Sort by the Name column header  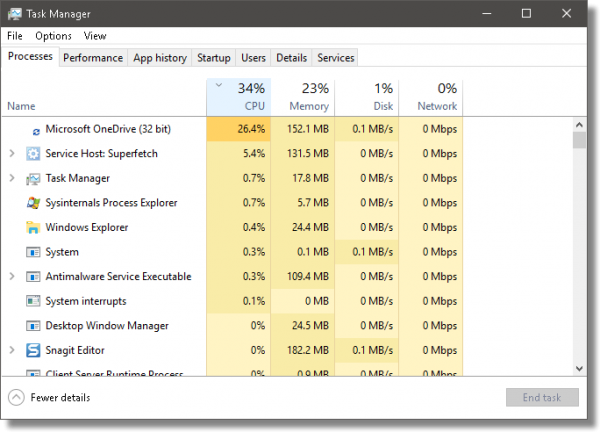tap(21, 106)
